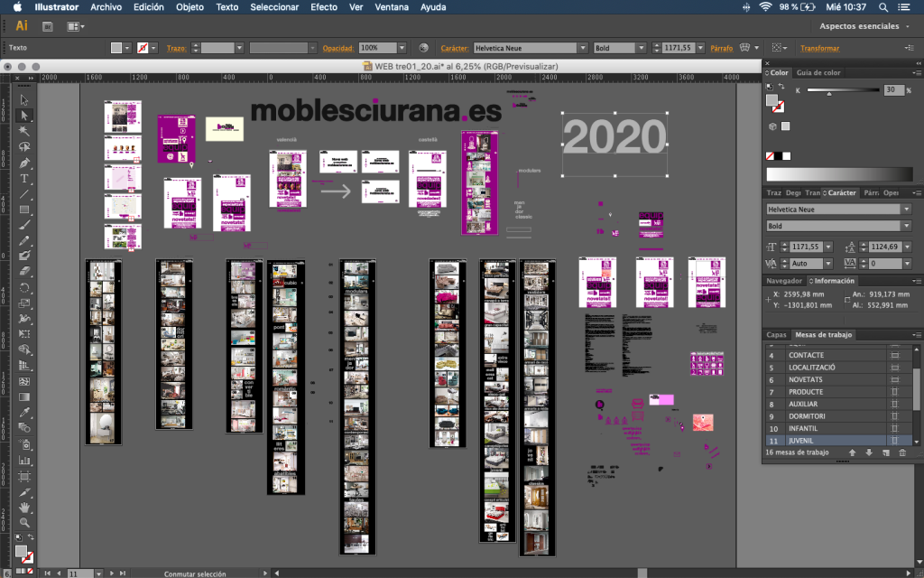The height and width of the screenshot is (578, 924).
Task: Select the Zoom tool magnifier
Action: [24, 523]
